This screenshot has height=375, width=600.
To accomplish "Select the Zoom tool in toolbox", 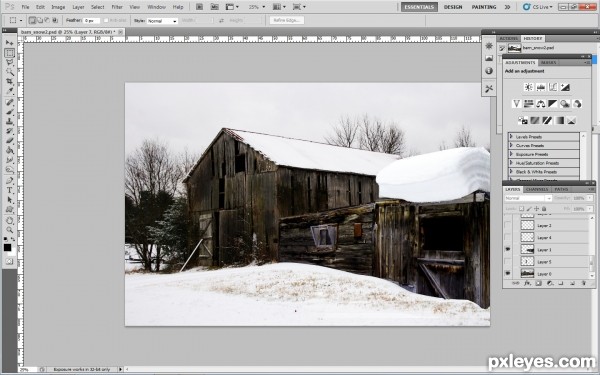I will coord(10,230).
